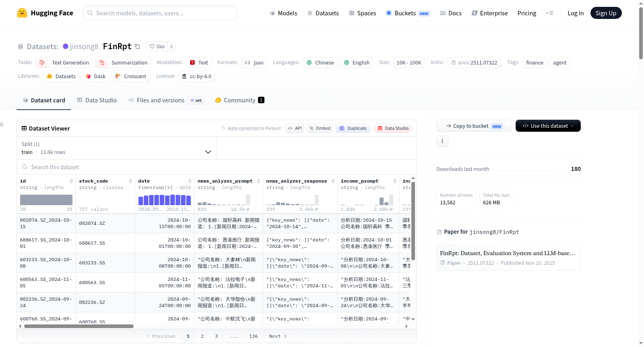Open the arxiv:2511.07322 tag
644x347 pixels.
tap(474, 62)
